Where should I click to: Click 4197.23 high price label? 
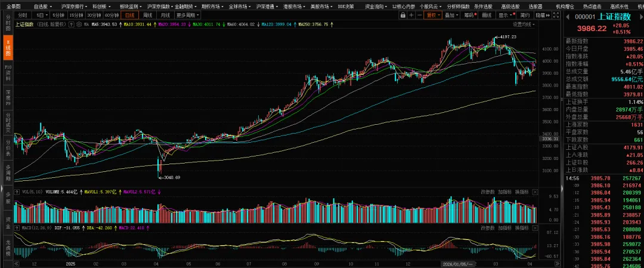coord(508,37)
